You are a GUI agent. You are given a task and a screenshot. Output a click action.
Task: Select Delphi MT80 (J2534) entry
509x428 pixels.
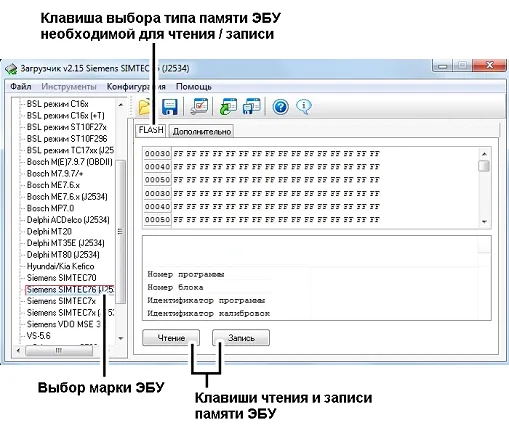click(x=63, y=255)
